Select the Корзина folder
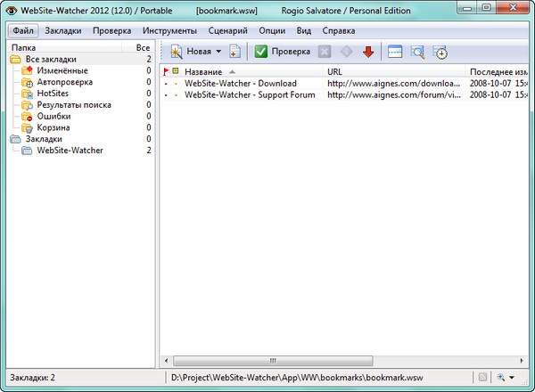This screenshot has height=392, width=535. 53,127
